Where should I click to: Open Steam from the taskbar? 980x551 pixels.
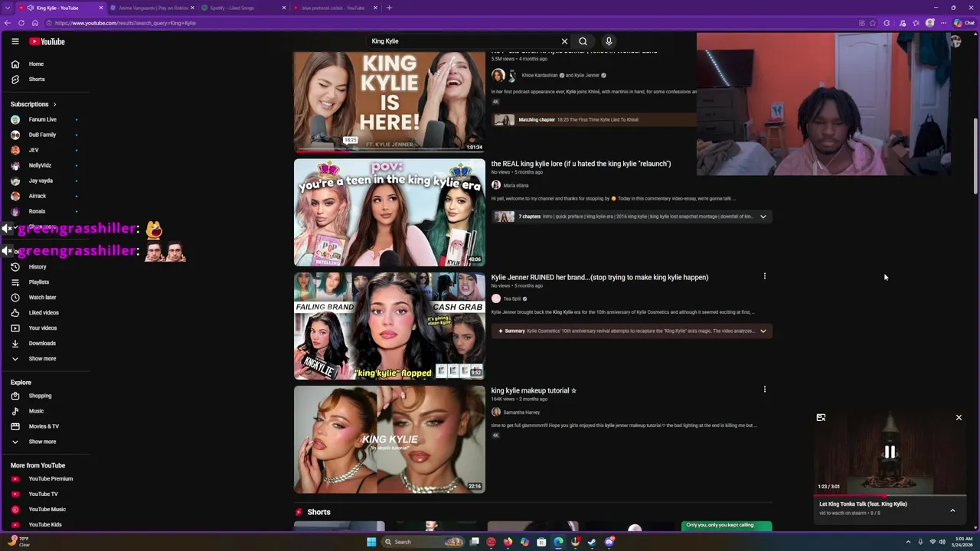click(592, 542)
